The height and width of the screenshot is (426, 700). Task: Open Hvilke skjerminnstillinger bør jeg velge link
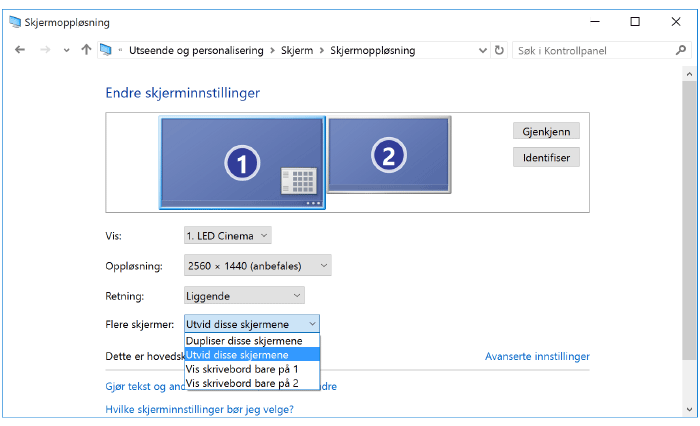point(199,409)
